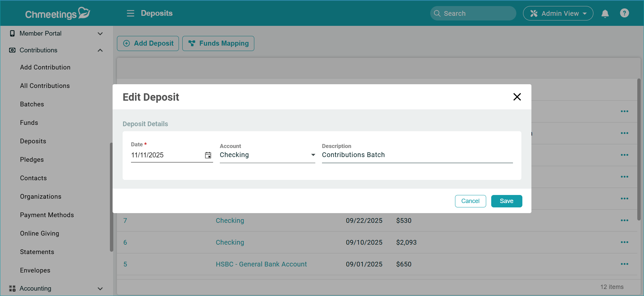
Task: Click the Member Portal phone icon
Action: (x=12, y=33)
